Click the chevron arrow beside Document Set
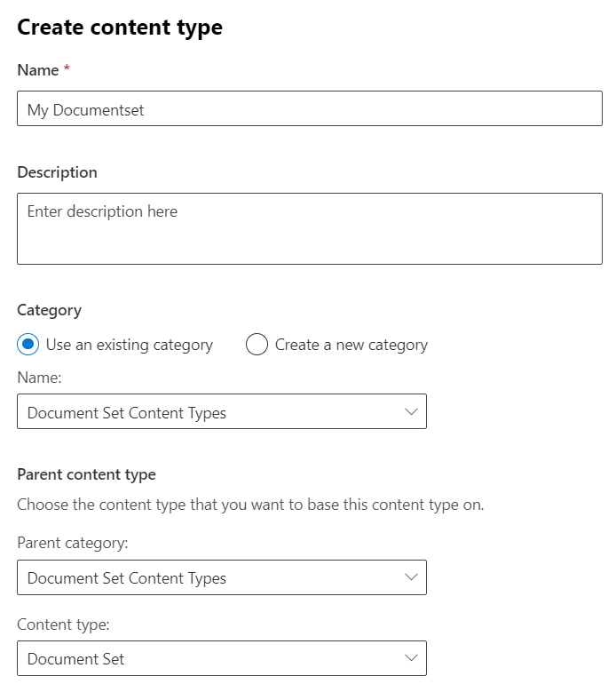616x692 pixels. (x=410, y=658)
